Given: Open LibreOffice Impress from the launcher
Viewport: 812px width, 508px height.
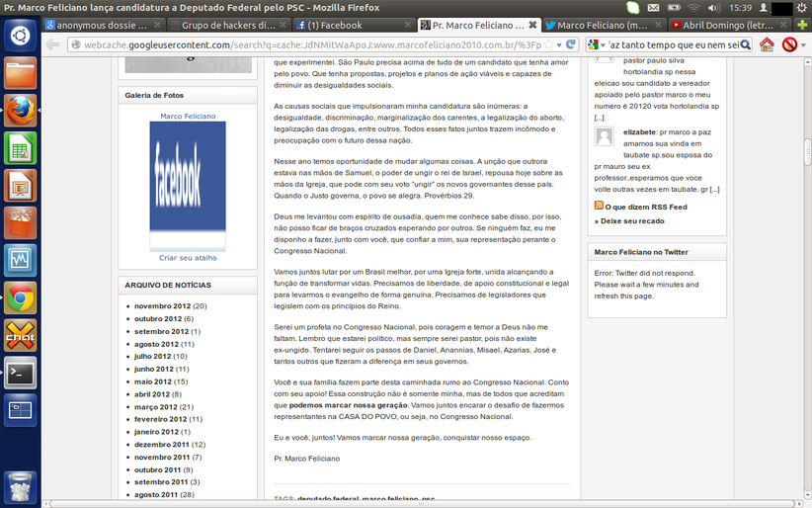Looking at the screenshot, I should [x=20, y=185].
